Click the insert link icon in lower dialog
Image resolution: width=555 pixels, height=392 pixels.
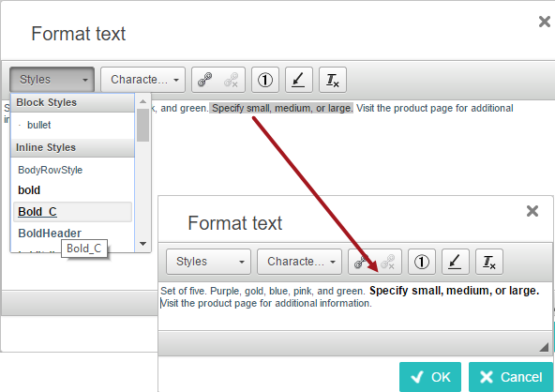361,262
